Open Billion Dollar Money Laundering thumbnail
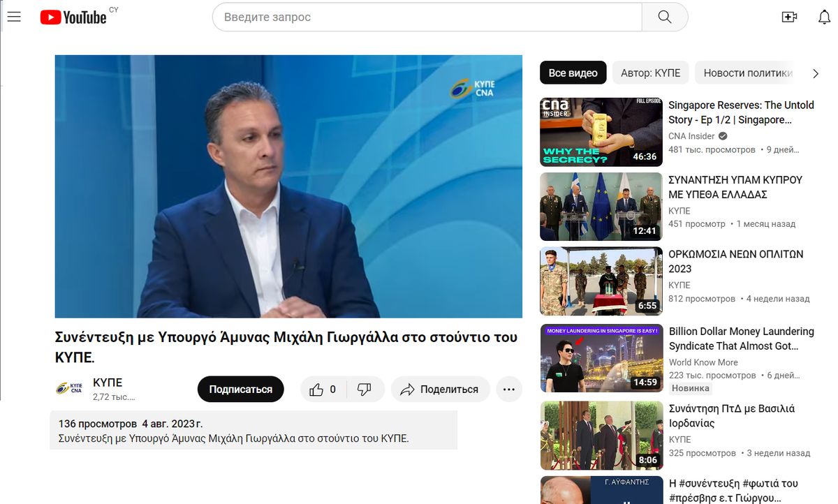This screenshot has height=504, width=838. [x=601, y=358]
